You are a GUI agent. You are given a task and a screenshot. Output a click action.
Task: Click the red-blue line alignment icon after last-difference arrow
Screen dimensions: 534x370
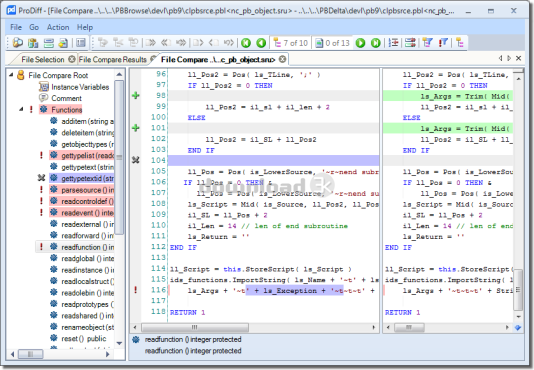coord(394,43)
